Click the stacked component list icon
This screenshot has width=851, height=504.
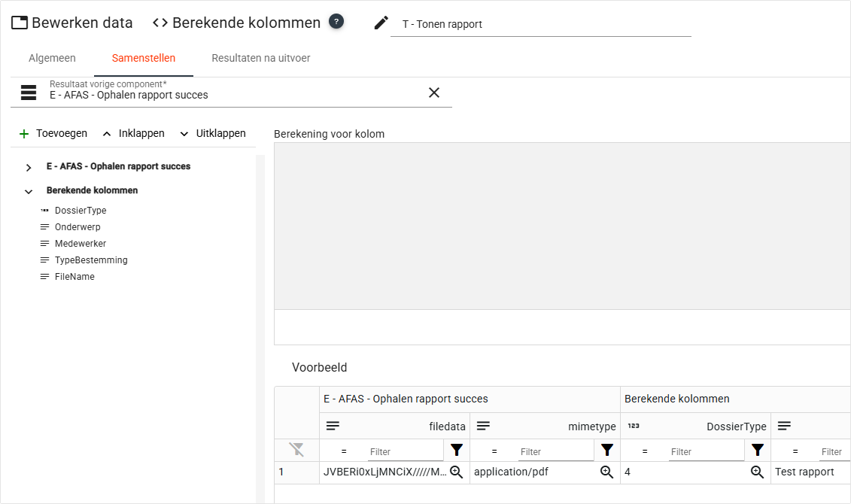click(29, 93)
